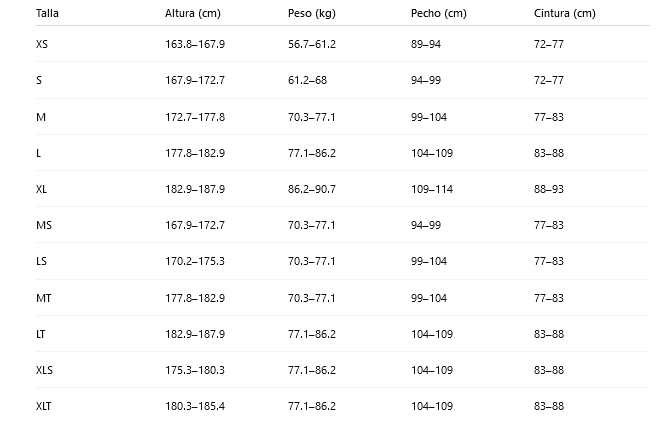Click the S size row label
664x436 pixels.
pyautogui.click(x=39, y=80)
